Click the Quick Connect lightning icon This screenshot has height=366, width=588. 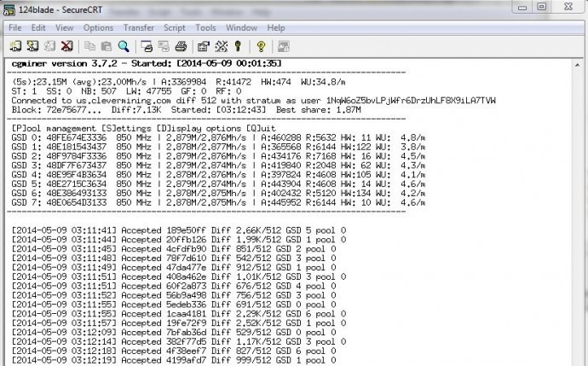point(32,46)
